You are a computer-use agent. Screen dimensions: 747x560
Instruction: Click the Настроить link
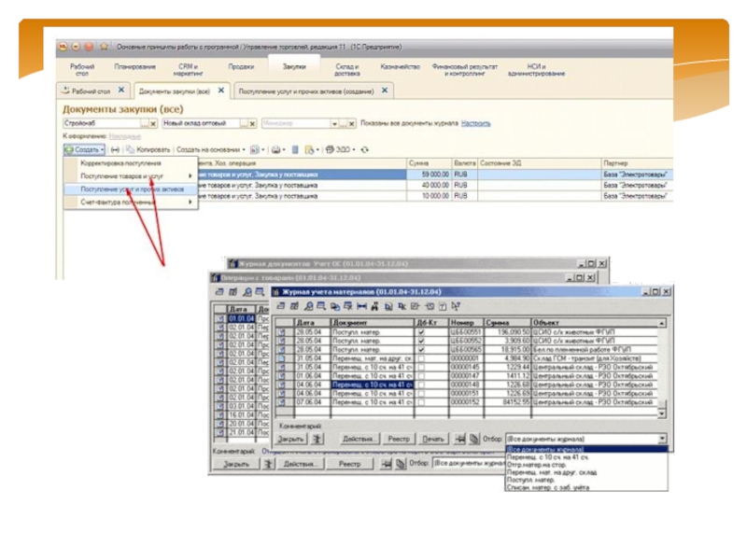[475, 123]
